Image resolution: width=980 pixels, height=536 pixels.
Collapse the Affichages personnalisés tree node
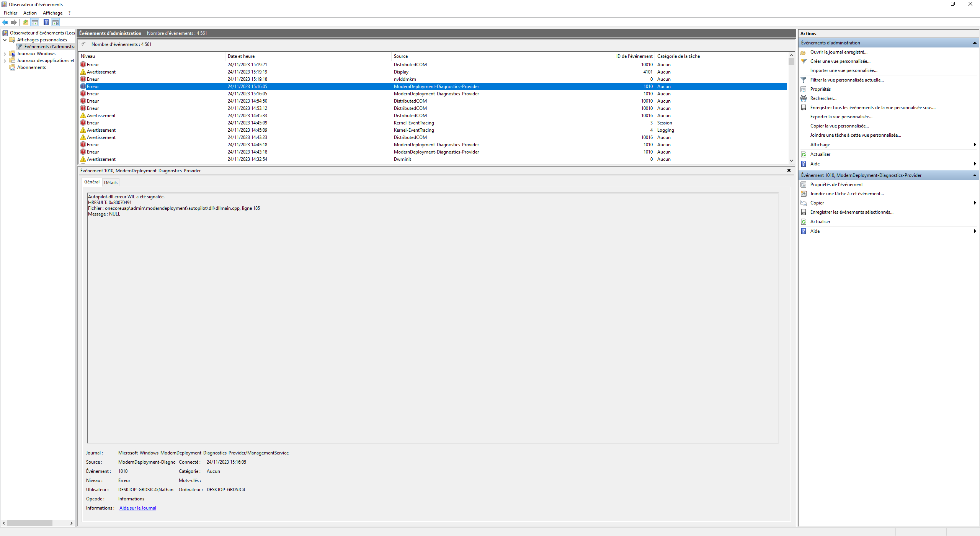click(5, 40)
